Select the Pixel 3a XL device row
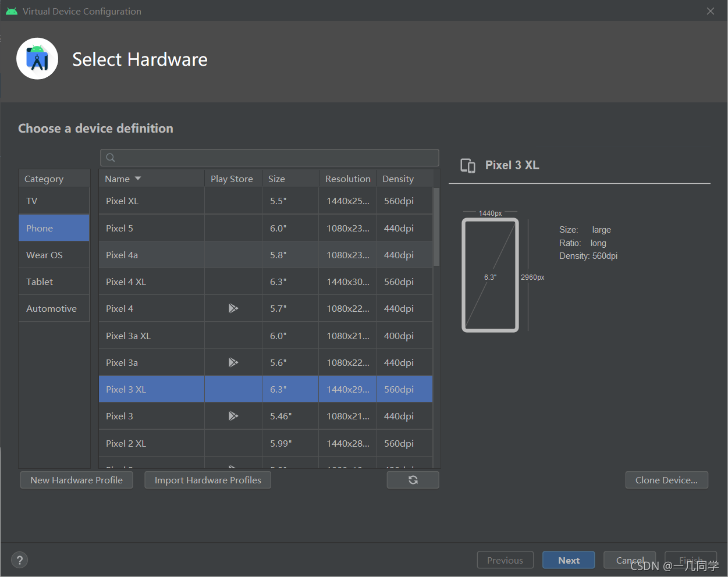The height and width of the screenshot is (577, 728). tap(266, 336)
